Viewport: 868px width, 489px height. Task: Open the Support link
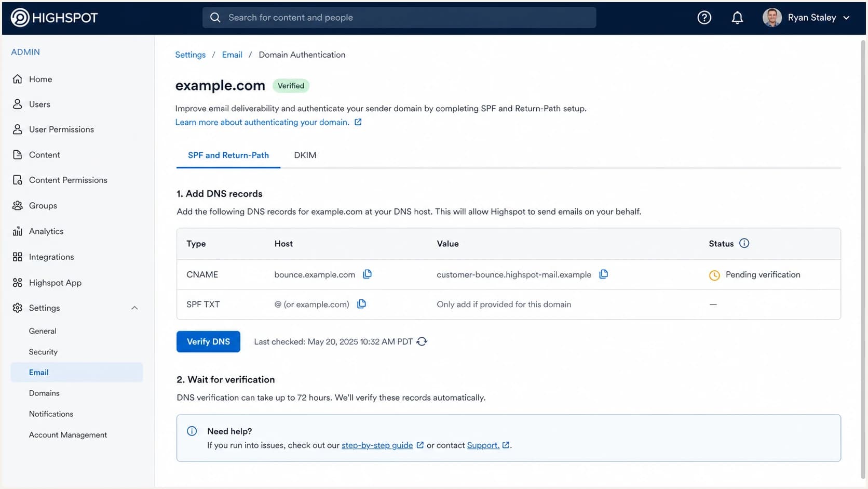coord(483,445)
